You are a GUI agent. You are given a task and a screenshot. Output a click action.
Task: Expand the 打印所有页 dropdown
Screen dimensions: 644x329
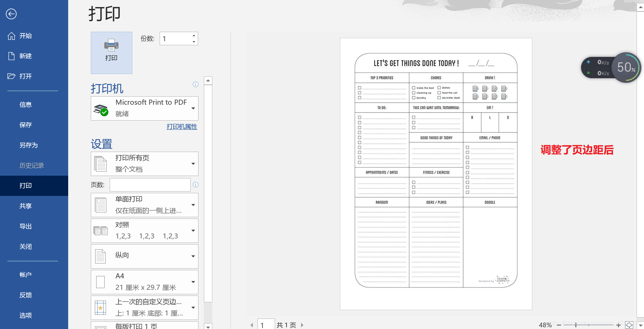click(144, 164)
